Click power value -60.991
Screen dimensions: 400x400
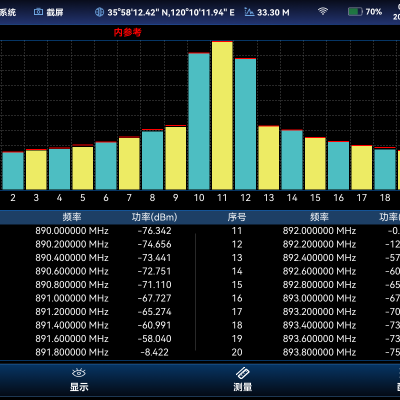coord(155,325)
